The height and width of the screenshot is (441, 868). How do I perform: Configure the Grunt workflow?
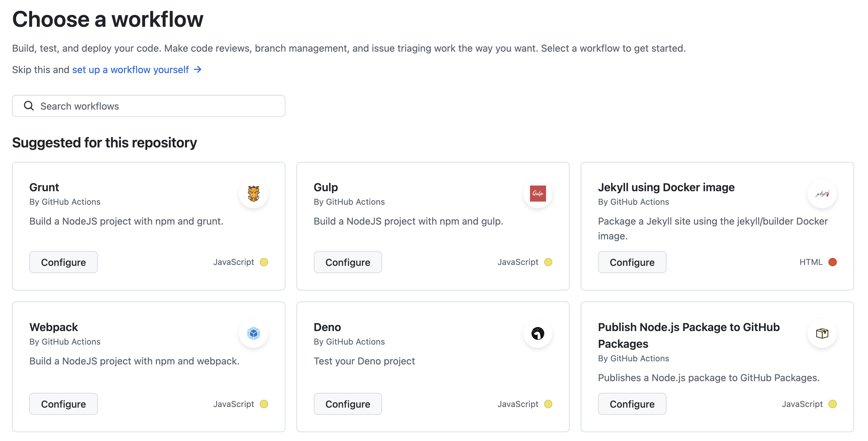[x=63, y=262]
